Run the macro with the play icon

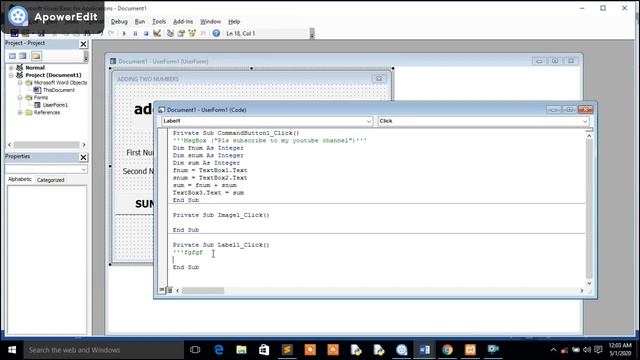(x=124, y=33)
